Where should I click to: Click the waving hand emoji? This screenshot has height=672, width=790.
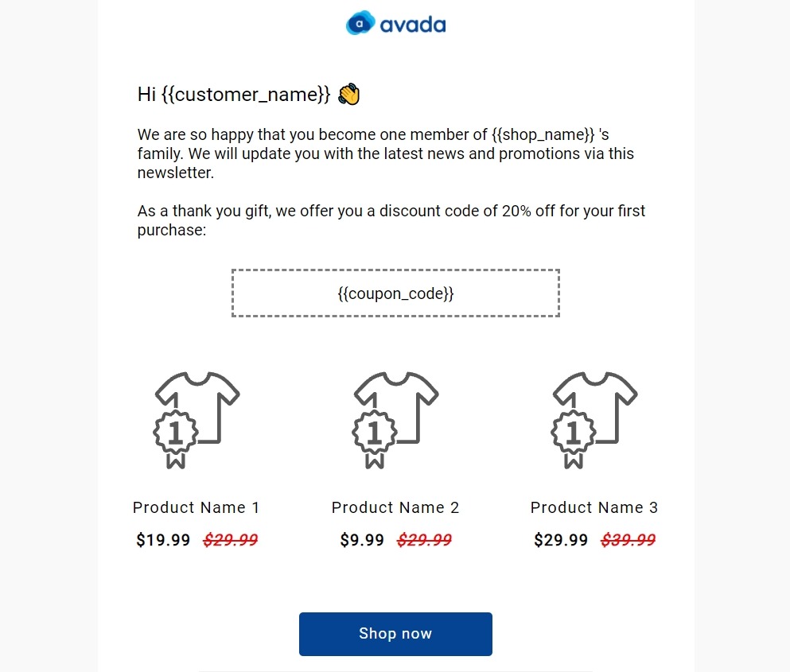349,94
